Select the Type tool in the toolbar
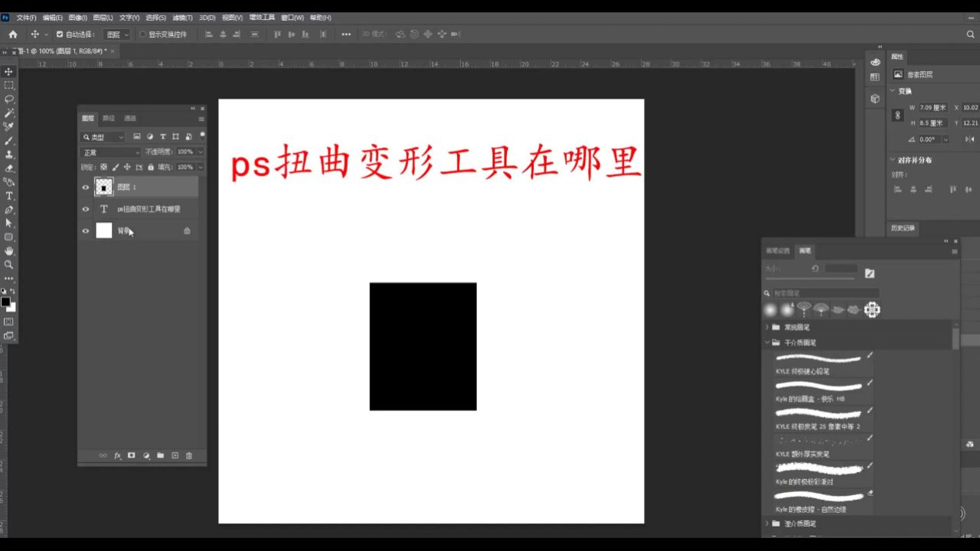This screenshot has height=551, width=980. coord(8,195)
